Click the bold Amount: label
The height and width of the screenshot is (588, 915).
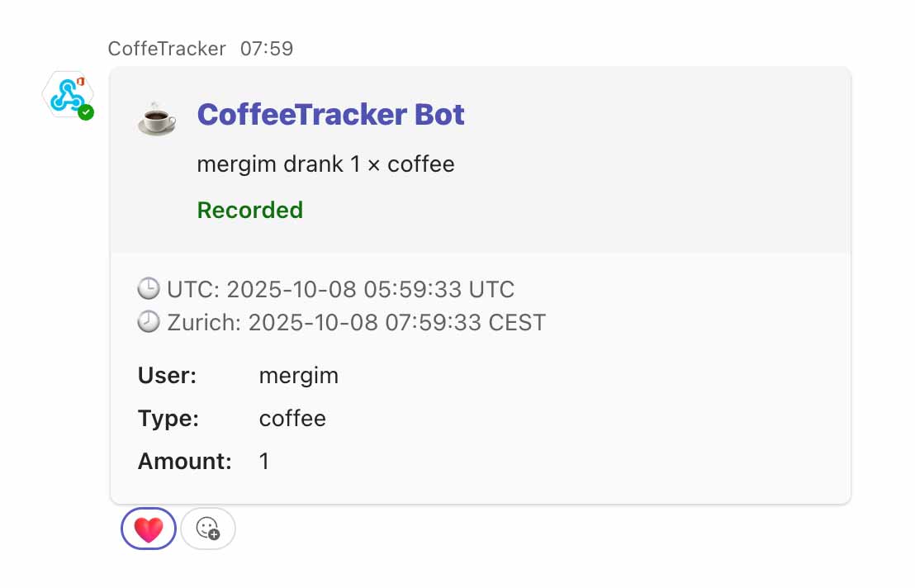pyautogui.click(x=185, y=461)
